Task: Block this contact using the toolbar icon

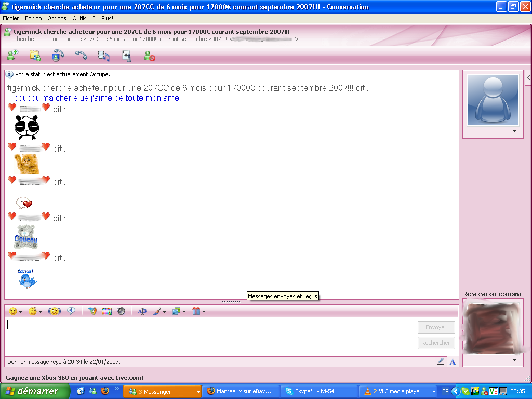Action: pos(150,56)
